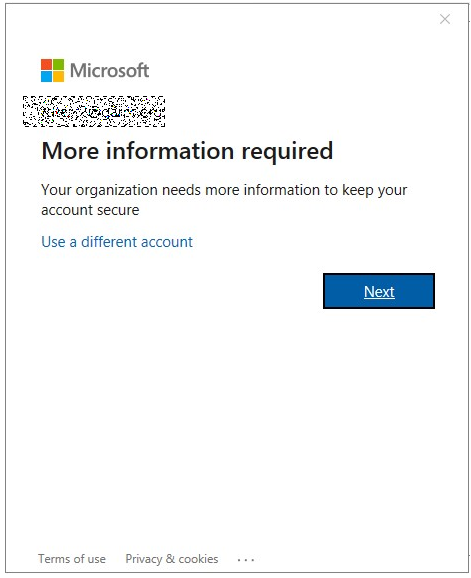Click the red square of Microsoft logo

pos(46,64)
